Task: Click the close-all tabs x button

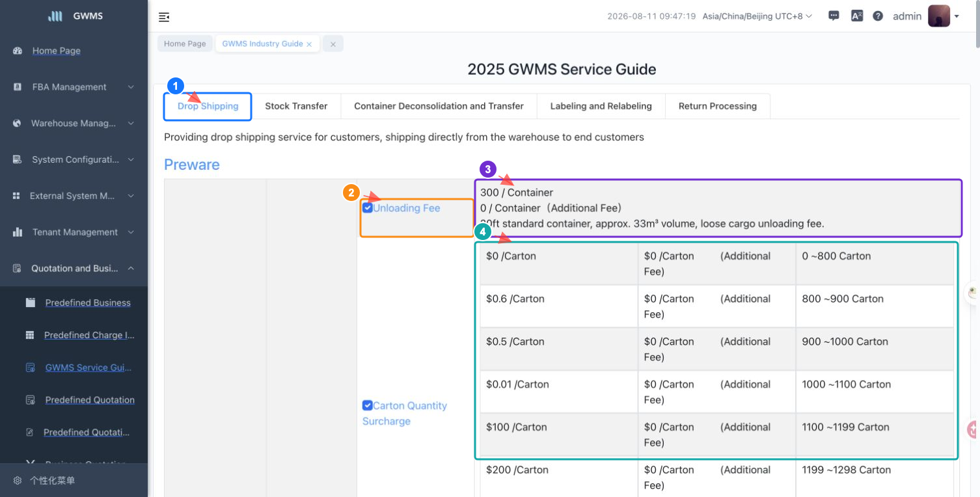Action: 333,44
